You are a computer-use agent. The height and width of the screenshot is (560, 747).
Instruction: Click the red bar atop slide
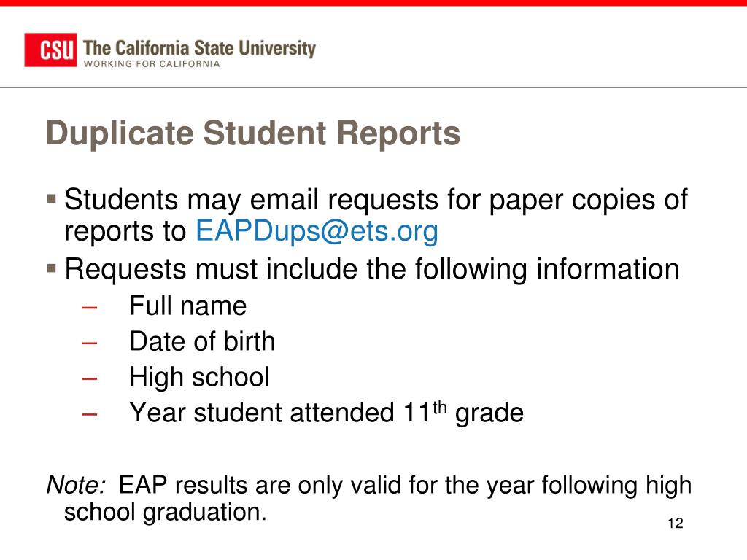click(x=373, y=3)
